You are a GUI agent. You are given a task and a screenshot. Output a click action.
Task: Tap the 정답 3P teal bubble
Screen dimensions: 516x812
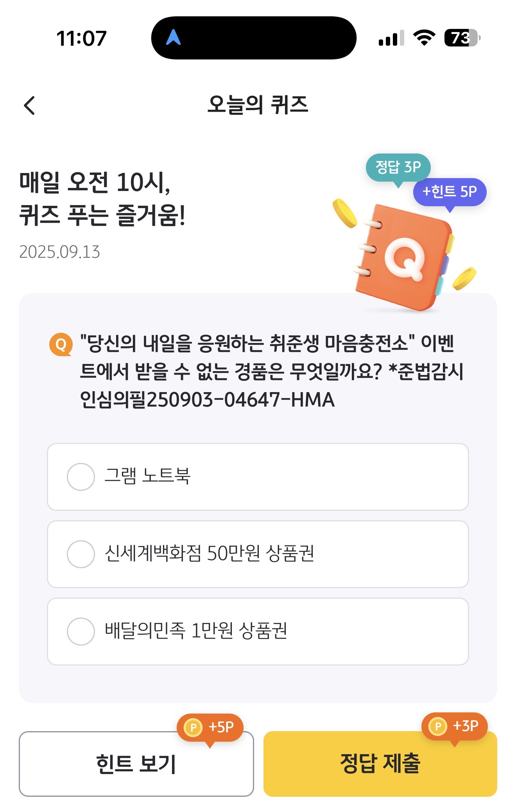398,168
